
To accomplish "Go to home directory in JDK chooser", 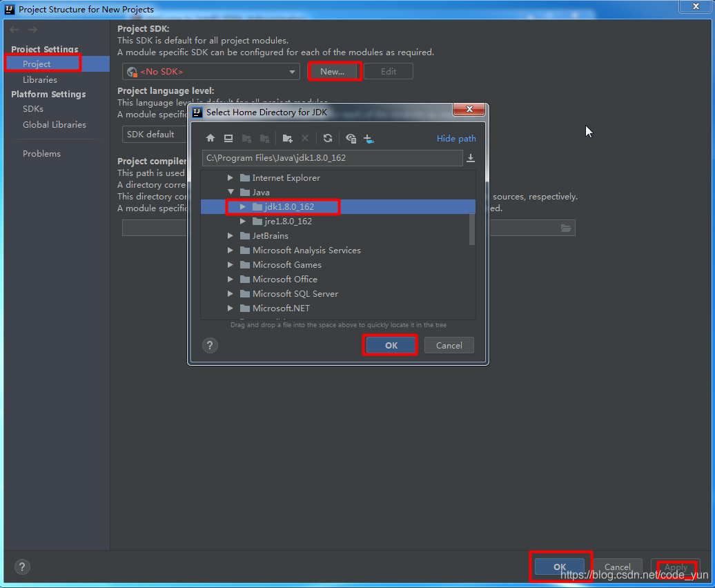I will click(x=210, y=138).
